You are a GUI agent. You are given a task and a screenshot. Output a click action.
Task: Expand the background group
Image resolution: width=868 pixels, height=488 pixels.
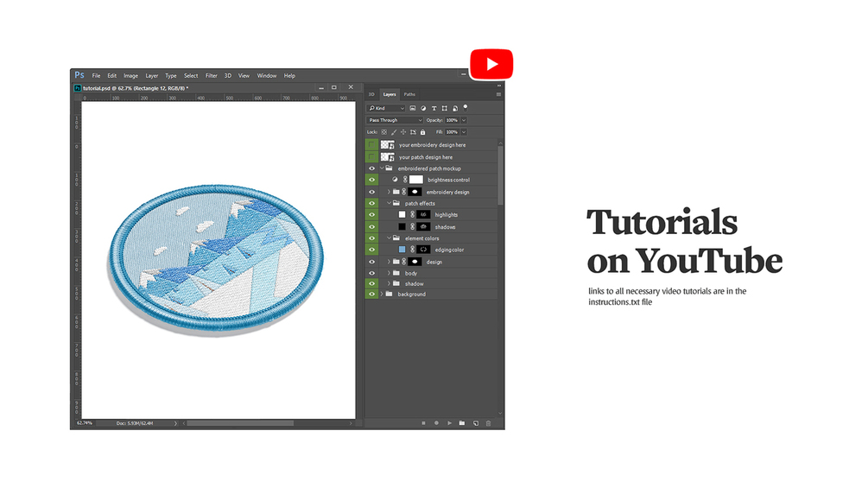coord(382,295)
